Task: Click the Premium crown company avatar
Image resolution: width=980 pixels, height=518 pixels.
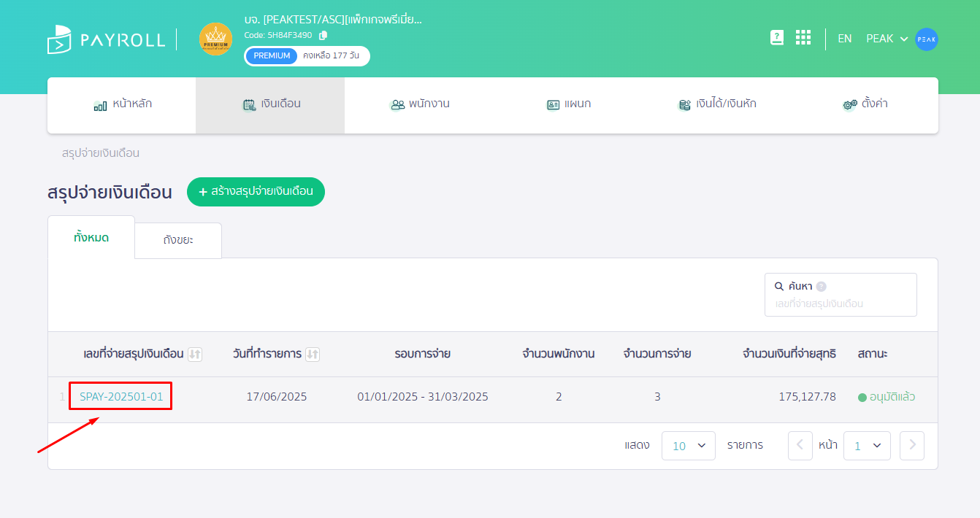Action: click(x=215, y=39)
